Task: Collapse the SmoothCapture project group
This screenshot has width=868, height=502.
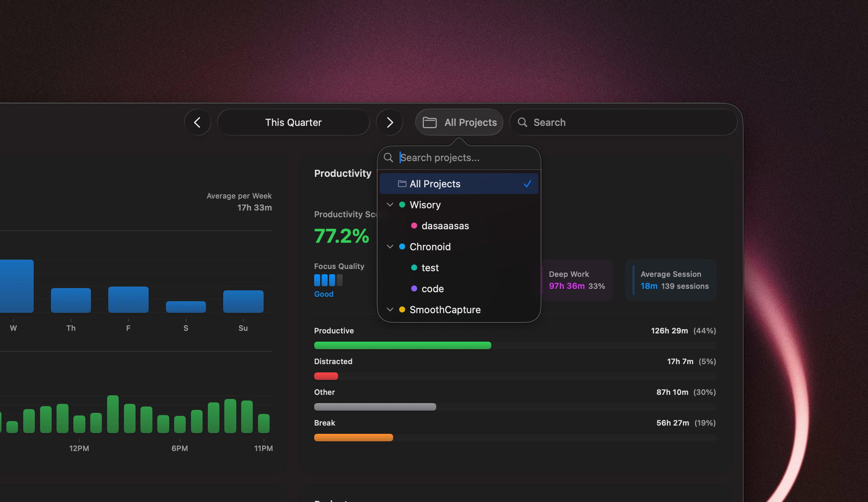Action: [x=390, y=309]
